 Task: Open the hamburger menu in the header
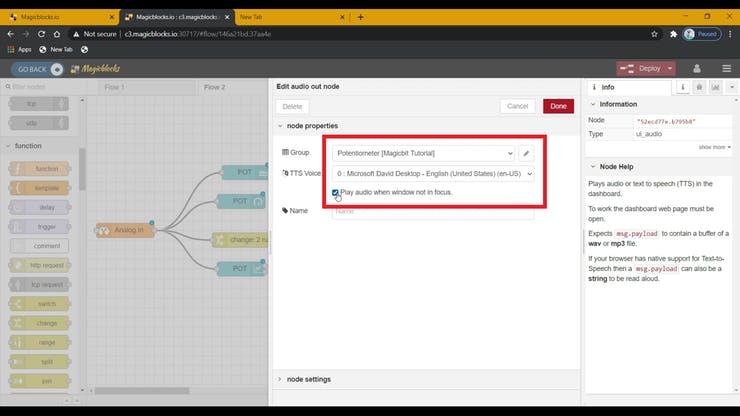[x=726, y=68]
